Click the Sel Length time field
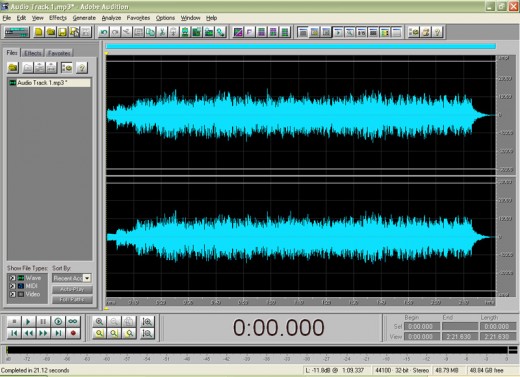This screenshot has height=377, width=520. tap(498, 327)
